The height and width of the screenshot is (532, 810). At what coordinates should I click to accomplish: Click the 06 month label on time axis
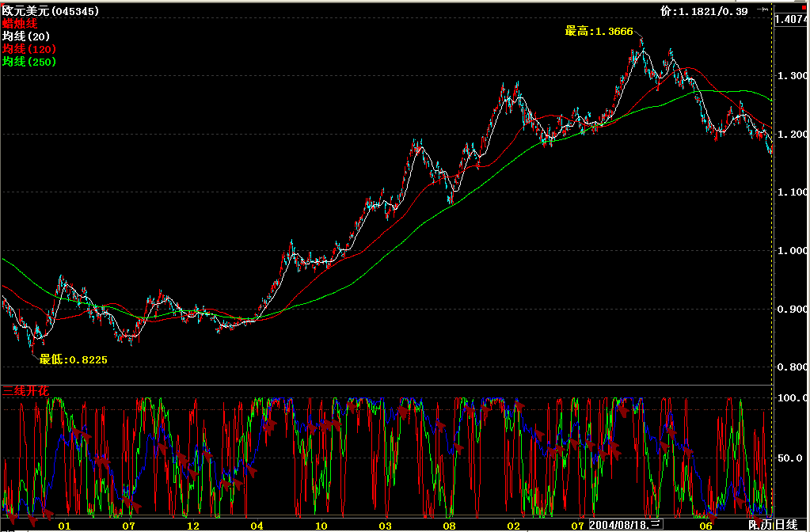[x=705, y=526]
